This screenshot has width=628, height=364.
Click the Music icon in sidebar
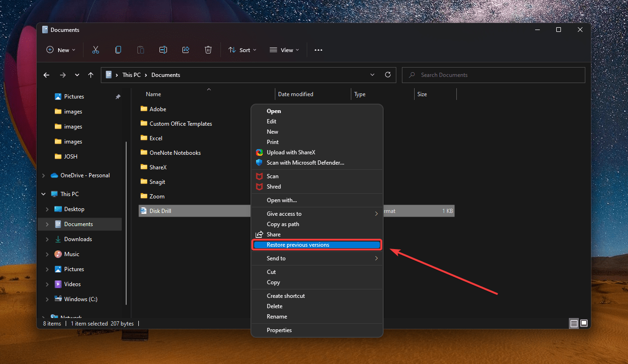58,254
